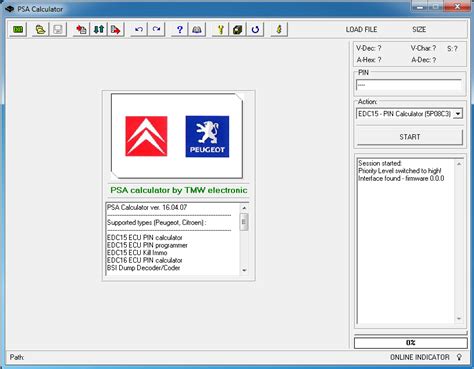
Task: Open help with the blue question mark
Action: coord(180,30)
